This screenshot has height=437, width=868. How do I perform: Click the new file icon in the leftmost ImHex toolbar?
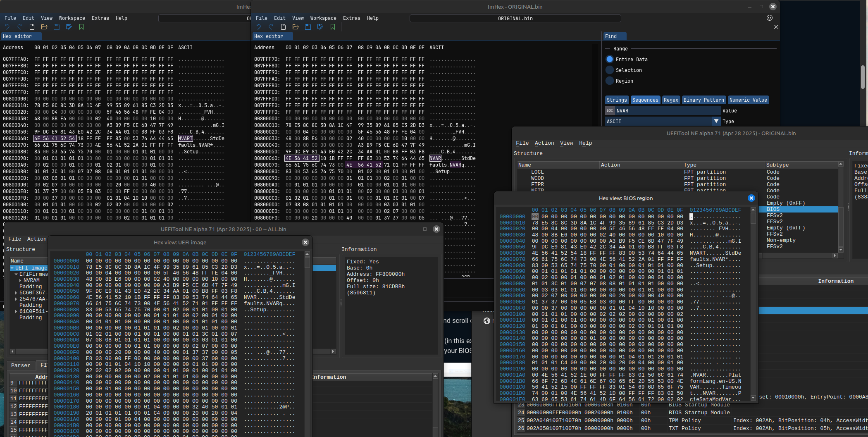32,27
